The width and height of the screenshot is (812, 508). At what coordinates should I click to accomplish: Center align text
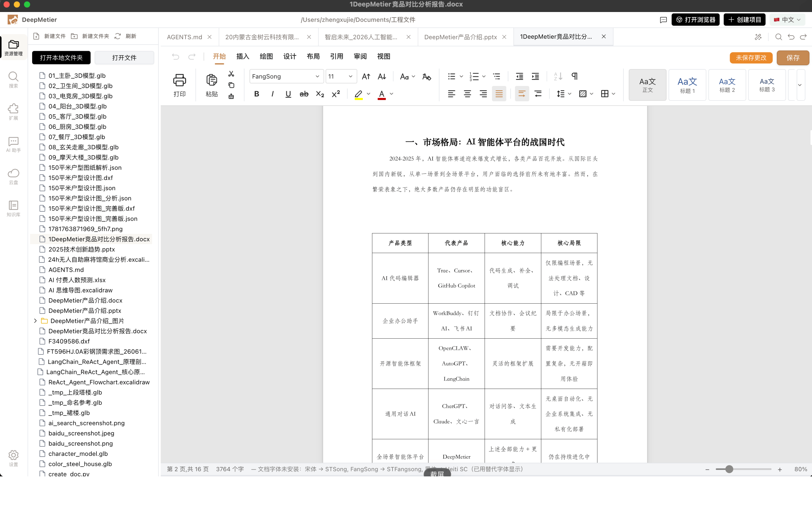point(467,94)
